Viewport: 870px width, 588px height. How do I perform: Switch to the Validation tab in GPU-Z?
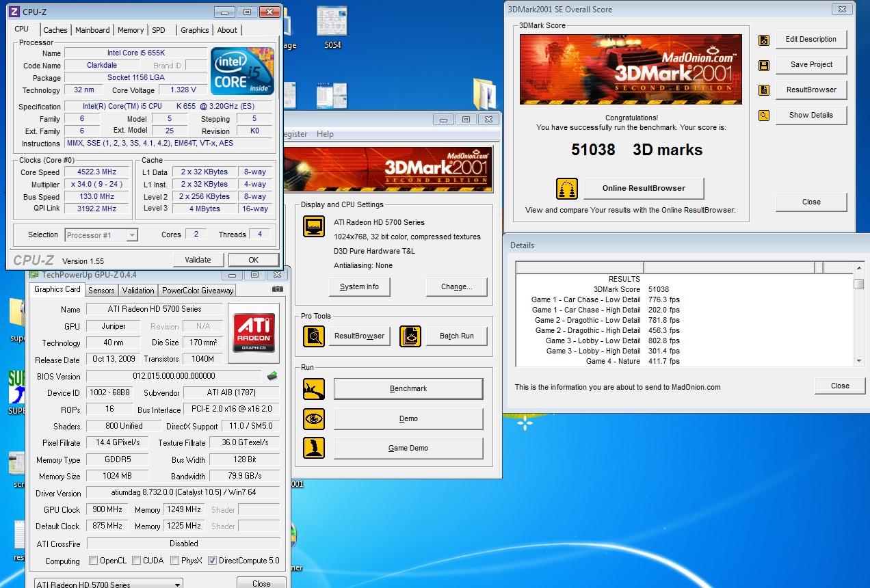click(138, 291)
